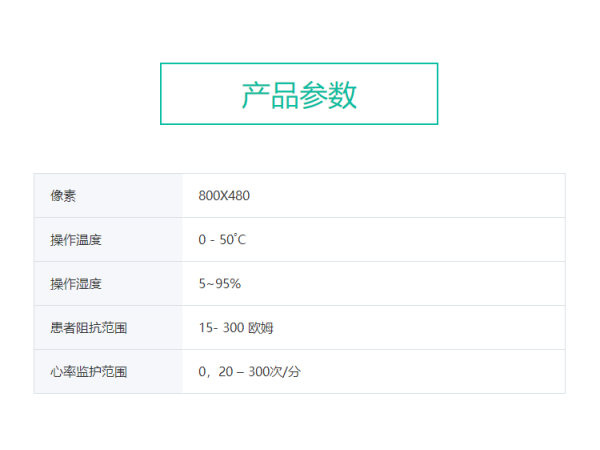Click the number 800 in pixel value
600x450 pixels.
pos(208,196)
